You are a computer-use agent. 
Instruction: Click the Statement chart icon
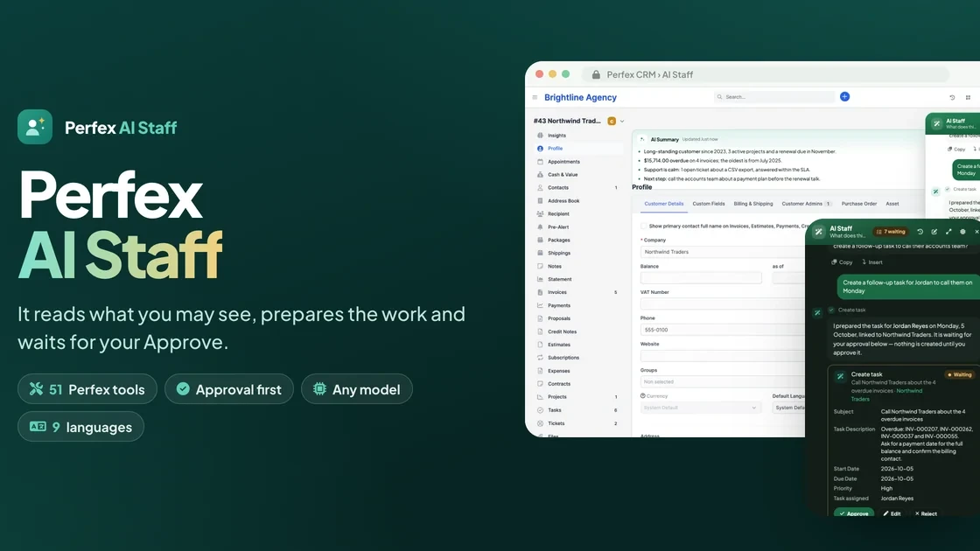[540, 279]
